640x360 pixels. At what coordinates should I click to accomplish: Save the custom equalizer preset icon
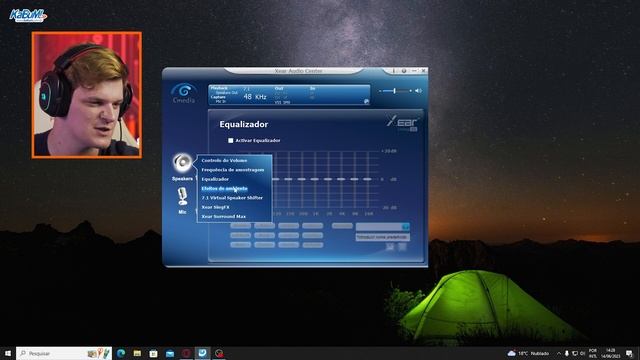pos(390,247)
